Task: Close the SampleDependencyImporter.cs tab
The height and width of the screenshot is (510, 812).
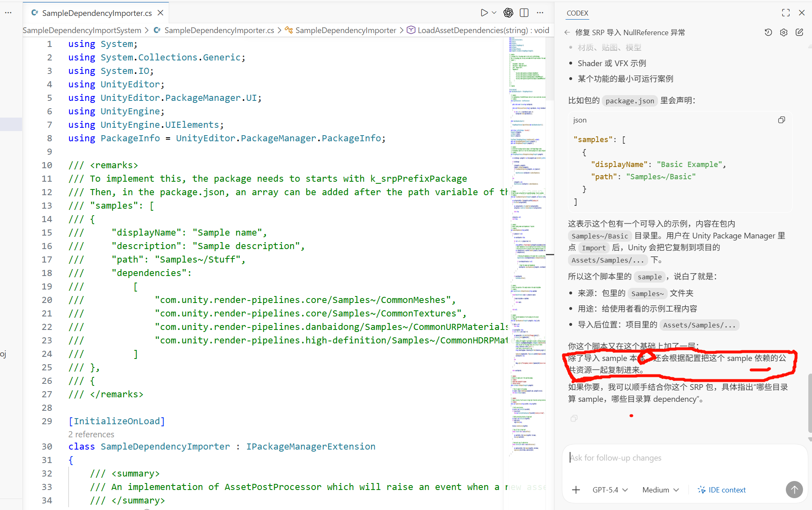Action: pyautogui.click(x=161, y=13)
